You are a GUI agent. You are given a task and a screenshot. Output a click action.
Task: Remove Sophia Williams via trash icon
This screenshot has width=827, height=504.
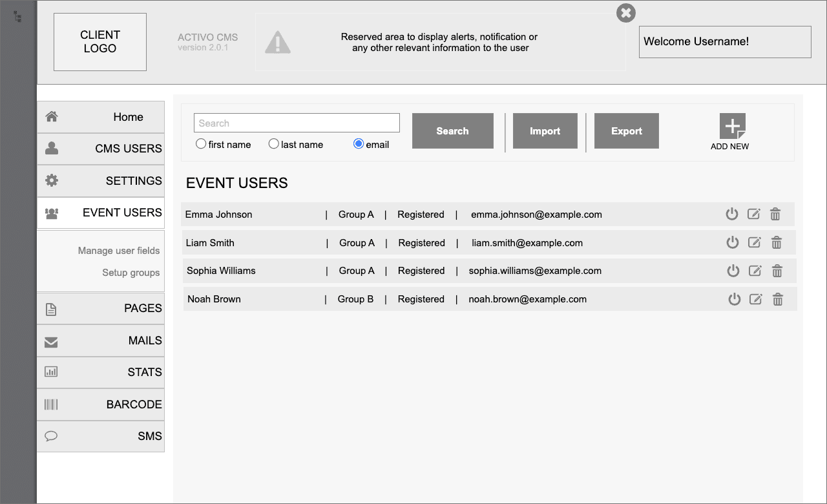(777, 271)
